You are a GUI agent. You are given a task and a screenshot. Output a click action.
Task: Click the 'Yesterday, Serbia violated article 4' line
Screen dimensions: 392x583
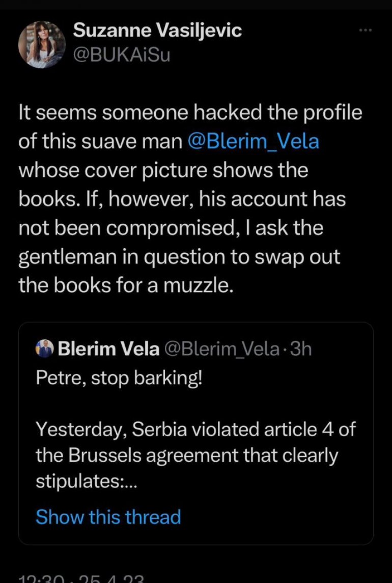195,429
